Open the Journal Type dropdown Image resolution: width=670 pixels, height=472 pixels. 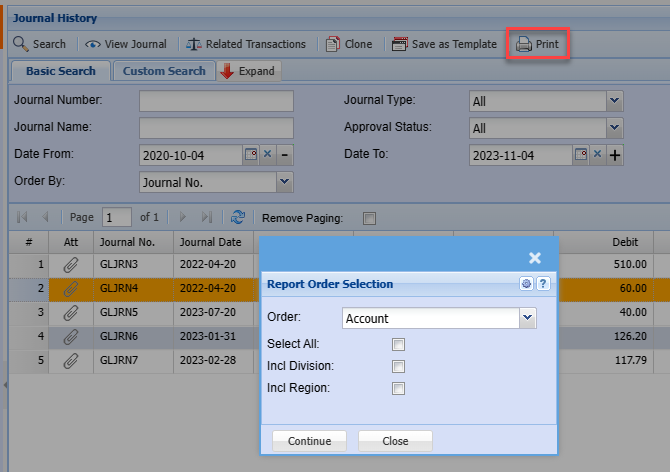[614, 101]
